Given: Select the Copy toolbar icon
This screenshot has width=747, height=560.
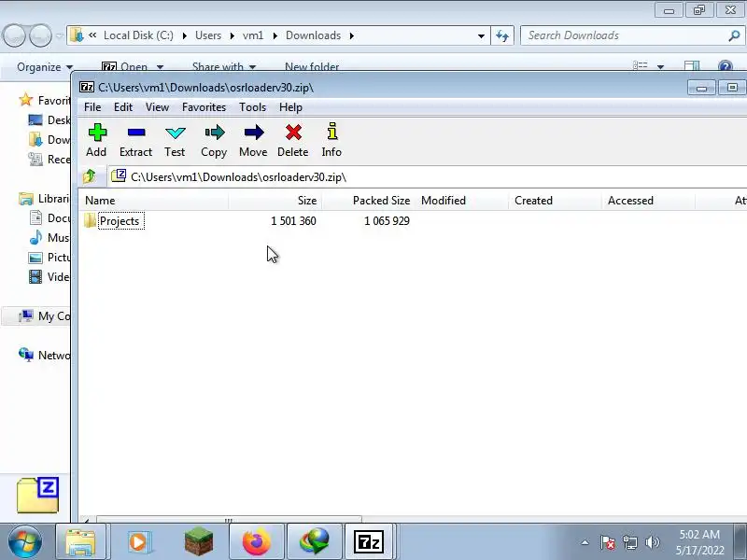Looking at the screenshot, I should tap(215, 133).
